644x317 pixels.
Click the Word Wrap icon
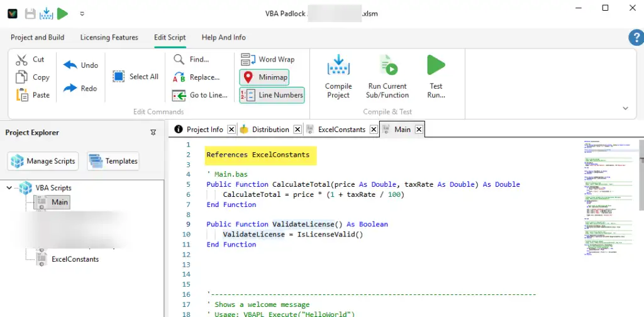pos(248,60)
